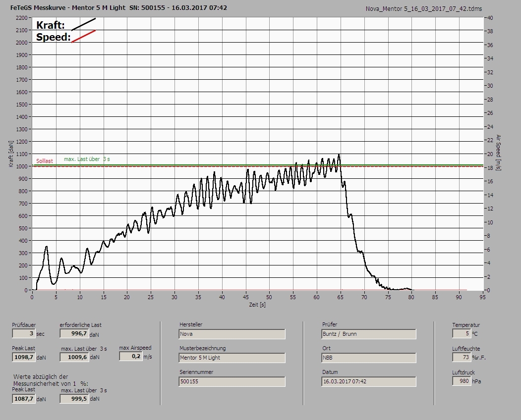Click the Kraft legend label
The height and width of the screenshot is (420, 521).
(50, 25)
